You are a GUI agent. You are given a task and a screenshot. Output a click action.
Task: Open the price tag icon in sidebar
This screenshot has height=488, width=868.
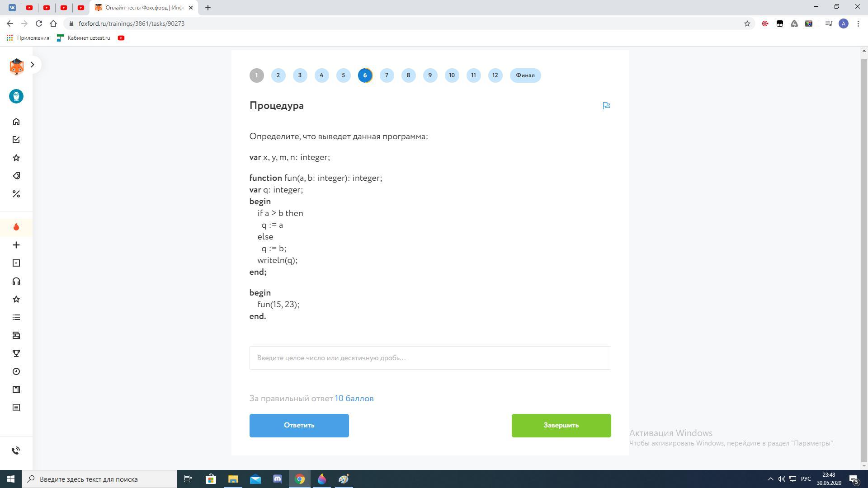[16, 176]
